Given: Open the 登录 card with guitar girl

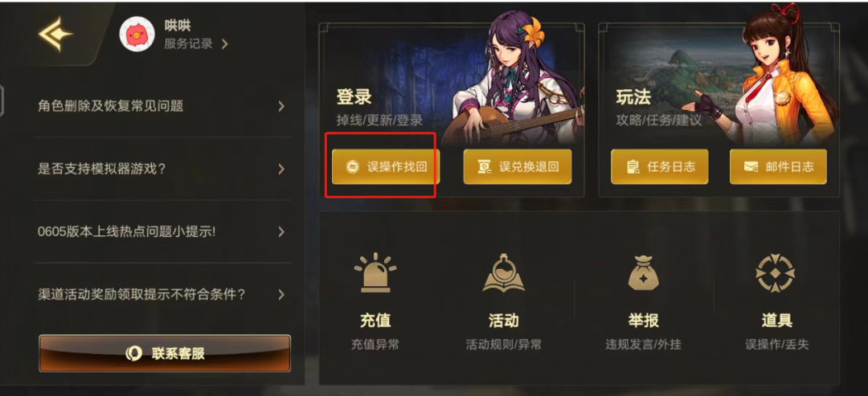Looking at the screenshot, I should [451, 109].
